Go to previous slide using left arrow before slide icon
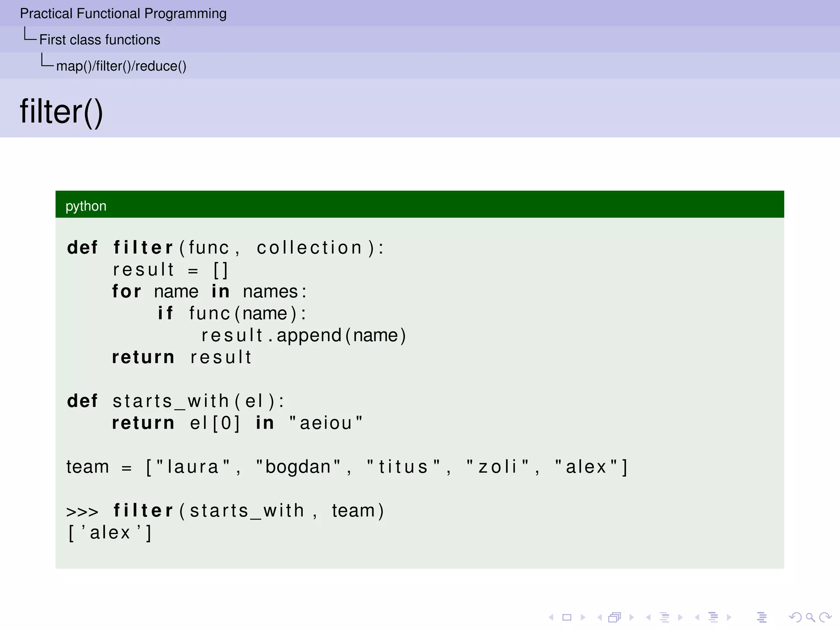Viewport: 840px width, 630px height. pos(551,617)
